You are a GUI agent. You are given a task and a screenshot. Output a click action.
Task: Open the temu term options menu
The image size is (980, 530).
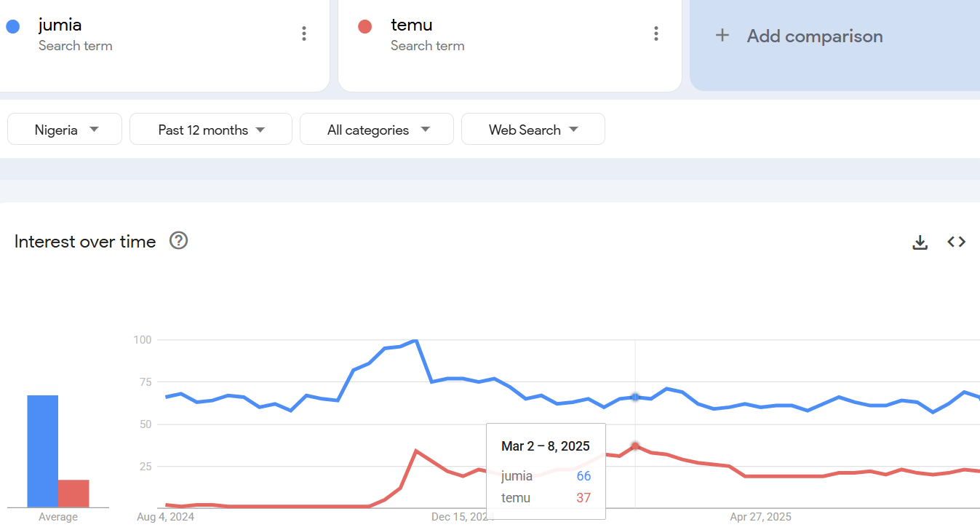click(x=656, y=33)
